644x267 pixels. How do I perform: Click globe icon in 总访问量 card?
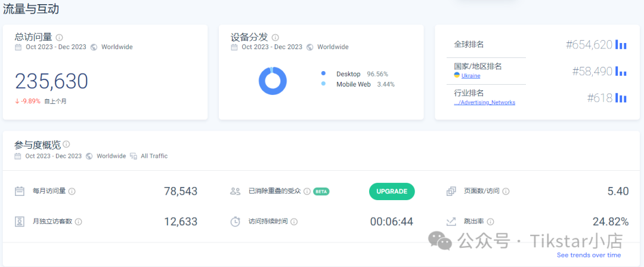(x=94, y=47)
